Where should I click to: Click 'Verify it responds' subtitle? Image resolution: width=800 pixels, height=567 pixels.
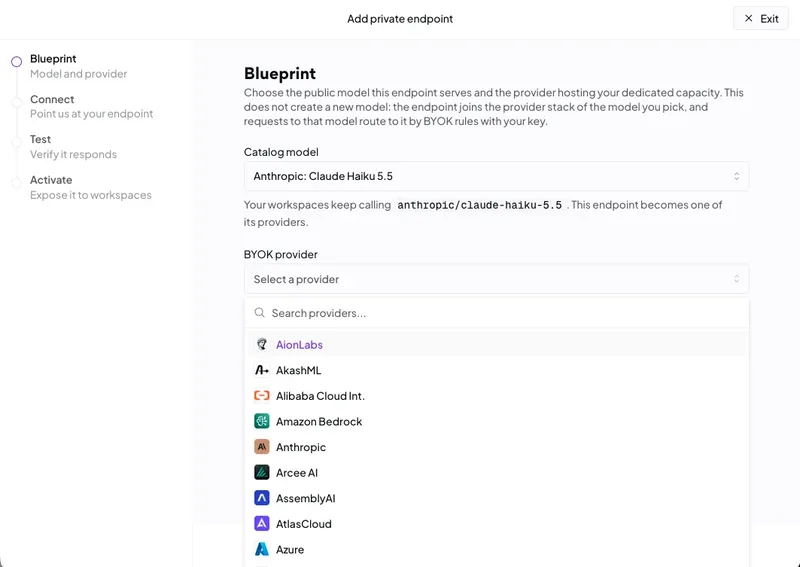pyautogui.click(x=73, y=154)
